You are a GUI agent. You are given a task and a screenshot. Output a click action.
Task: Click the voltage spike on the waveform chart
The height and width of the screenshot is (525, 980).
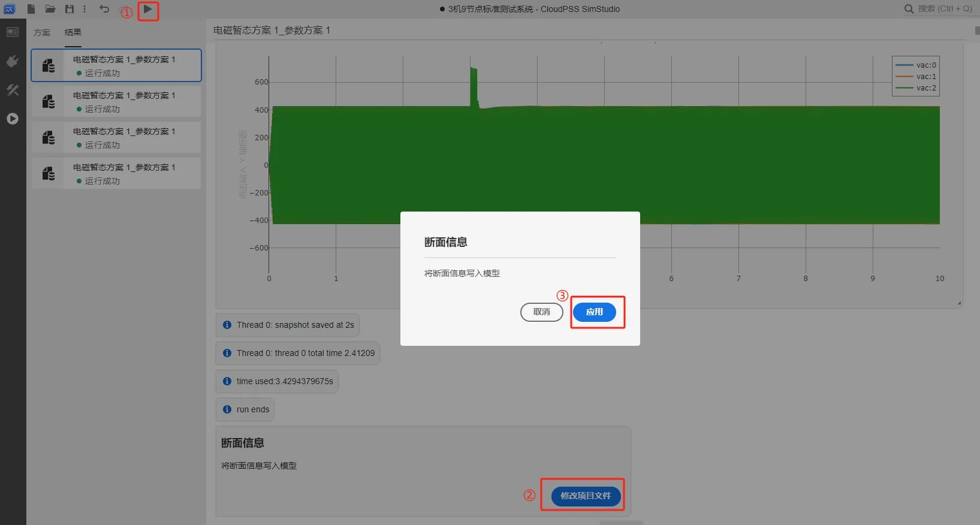tap(474, 87)
